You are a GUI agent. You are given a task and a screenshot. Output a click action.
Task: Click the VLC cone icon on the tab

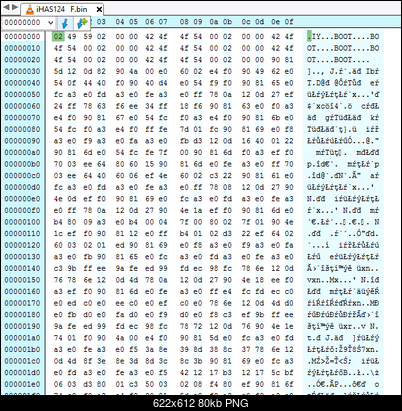30,9
